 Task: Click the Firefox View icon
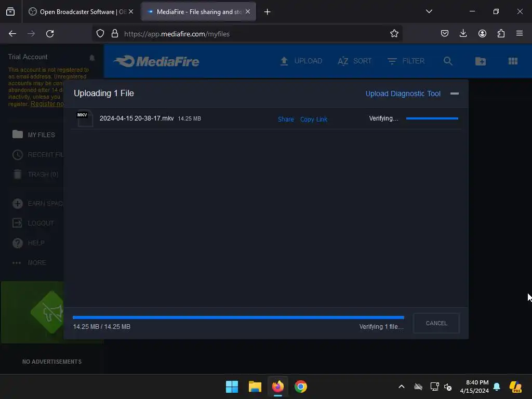(10, 12)
